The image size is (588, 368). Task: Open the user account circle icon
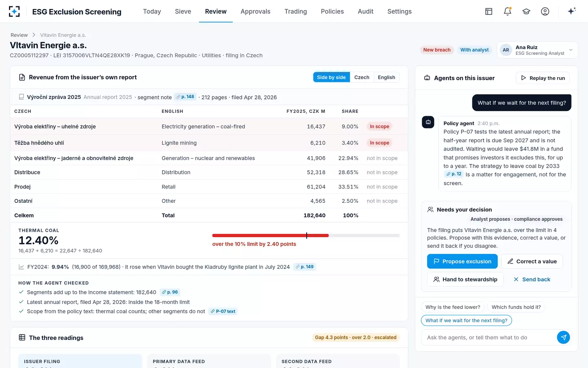click(x=545, y=11)
